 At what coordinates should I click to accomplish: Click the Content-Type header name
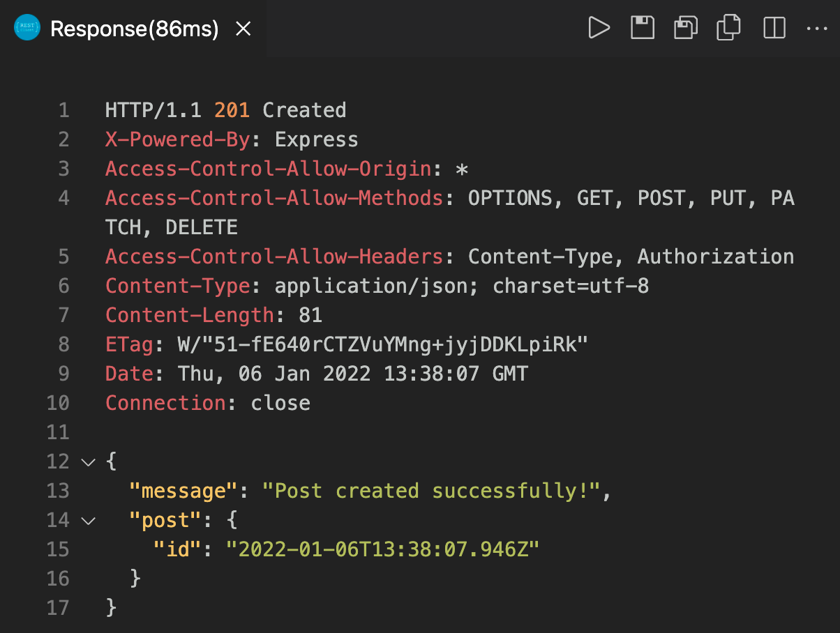pyautogui.click(x=177, y=286)
